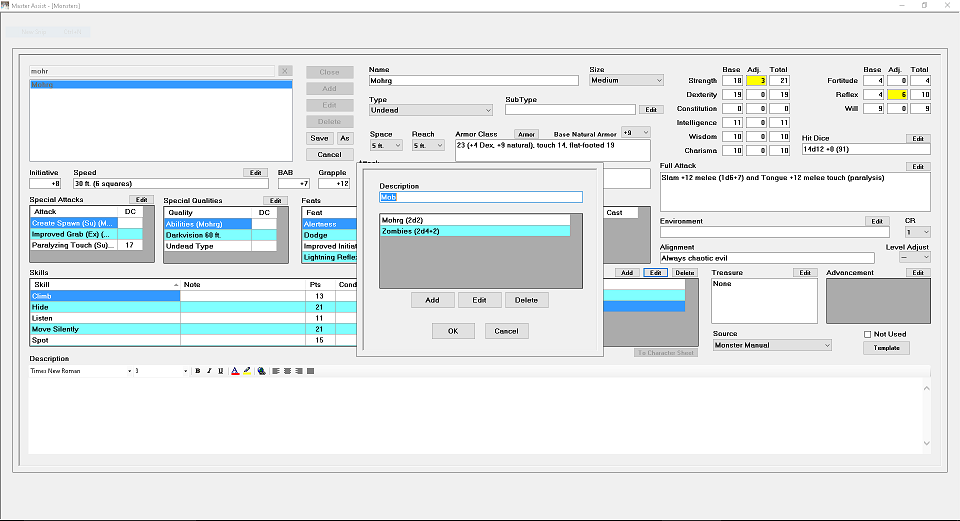Edit the SubType field
The width and height of the screenshot is (960, 521).
tap(651, 110)
